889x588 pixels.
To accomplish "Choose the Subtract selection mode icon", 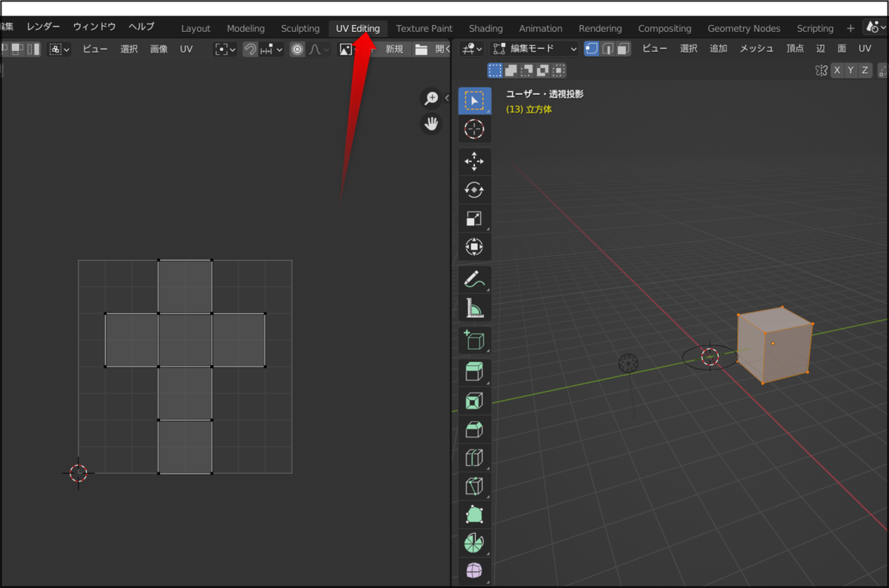I will pyautogui.click(x=527, y=70).
